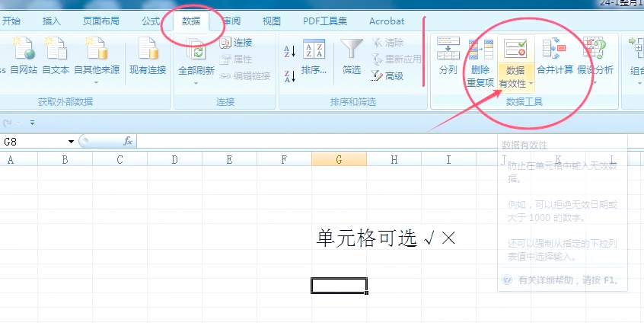Click the Name Box showing G8
The image size is (644, 323).
pyautogui.click(x=34, y=142)
